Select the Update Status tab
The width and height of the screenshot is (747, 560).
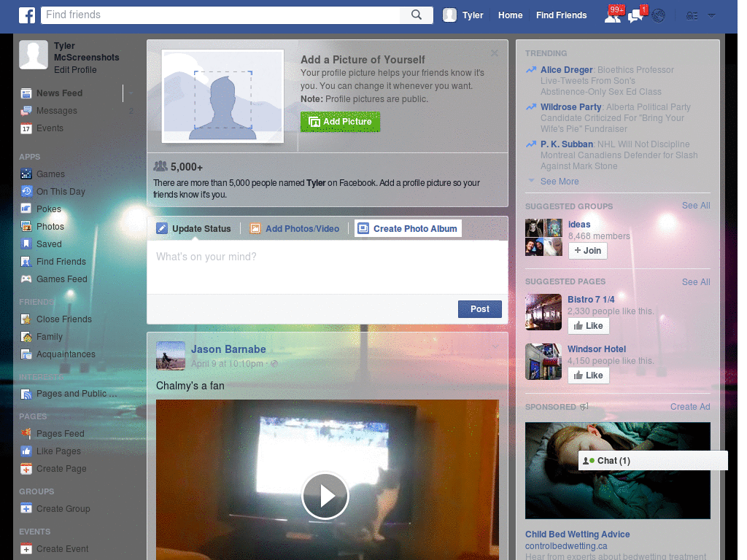click(193, 228)
